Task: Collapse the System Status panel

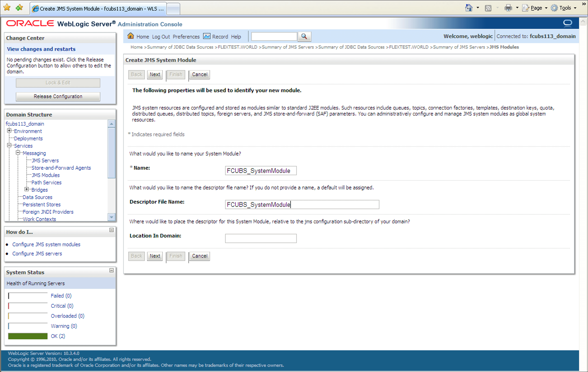Action: tap(111, 270)
